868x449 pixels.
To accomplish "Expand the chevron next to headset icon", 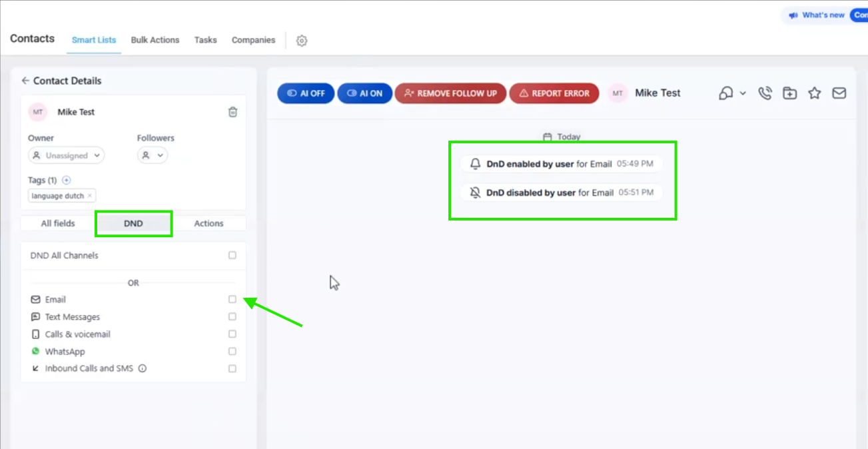I will pos(743,94).
